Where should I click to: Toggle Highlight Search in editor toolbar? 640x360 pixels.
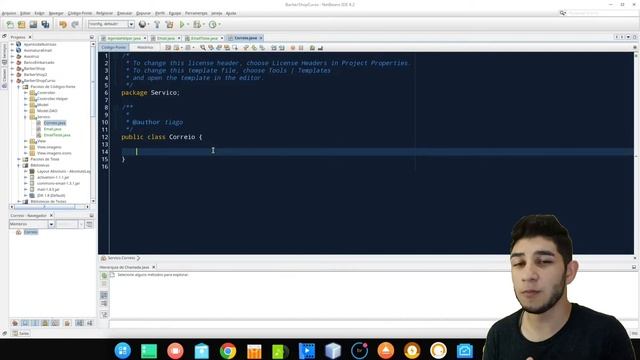click(x=227, y=48)
